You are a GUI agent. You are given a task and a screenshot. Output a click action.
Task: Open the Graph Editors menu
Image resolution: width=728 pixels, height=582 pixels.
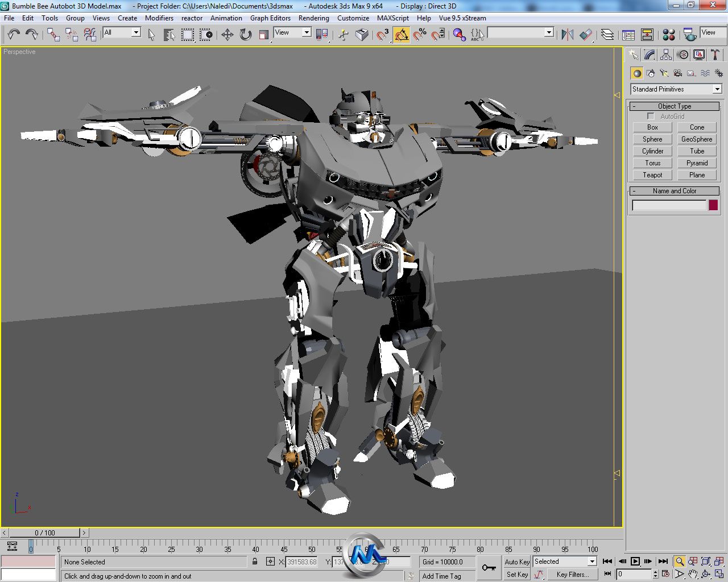click(x=270, y=18)
